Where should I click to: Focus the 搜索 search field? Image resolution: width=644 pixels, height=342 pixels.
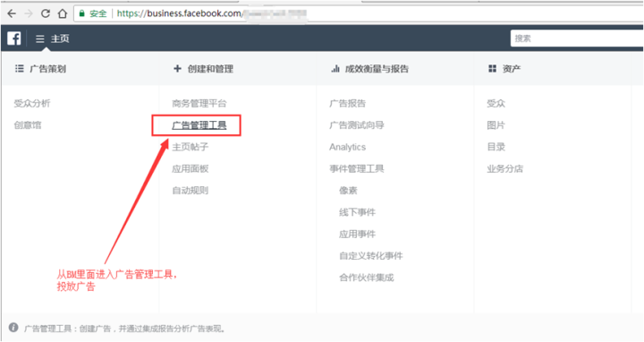[x=577, y=38]
